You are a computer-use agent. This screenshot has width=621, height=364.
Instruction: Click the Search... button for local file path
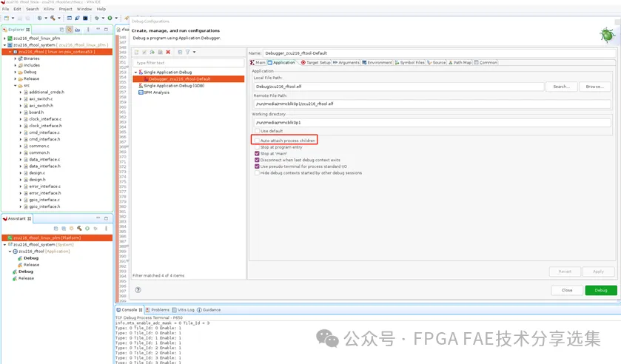coord(561,87)
